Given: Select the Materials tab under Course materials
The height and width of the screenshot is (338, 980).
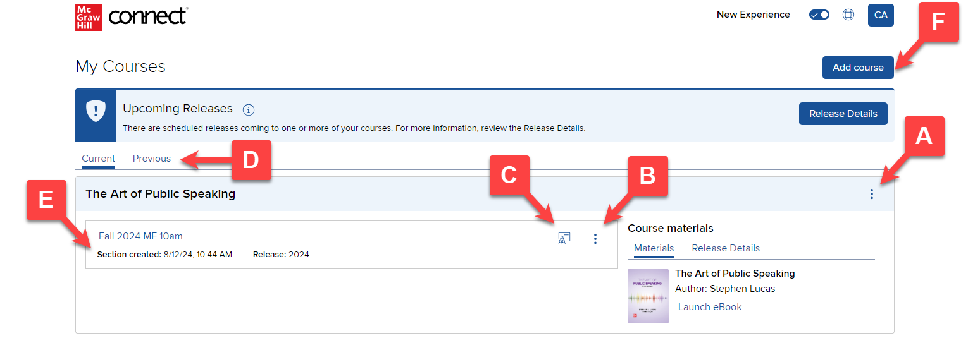Looking at the screenshot, I should [x=654, y=248].
